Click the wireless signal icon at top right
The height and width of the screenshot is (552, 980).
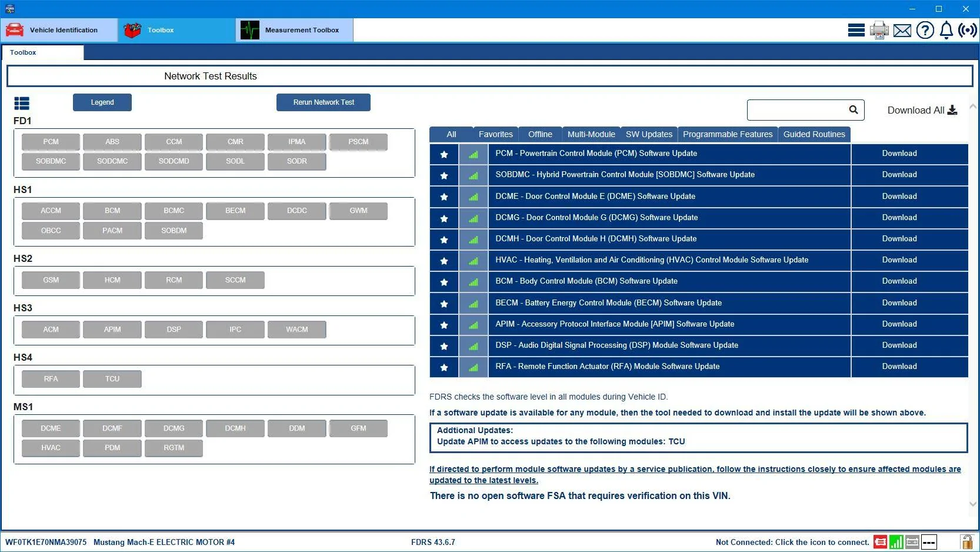[x=968, y=30]
